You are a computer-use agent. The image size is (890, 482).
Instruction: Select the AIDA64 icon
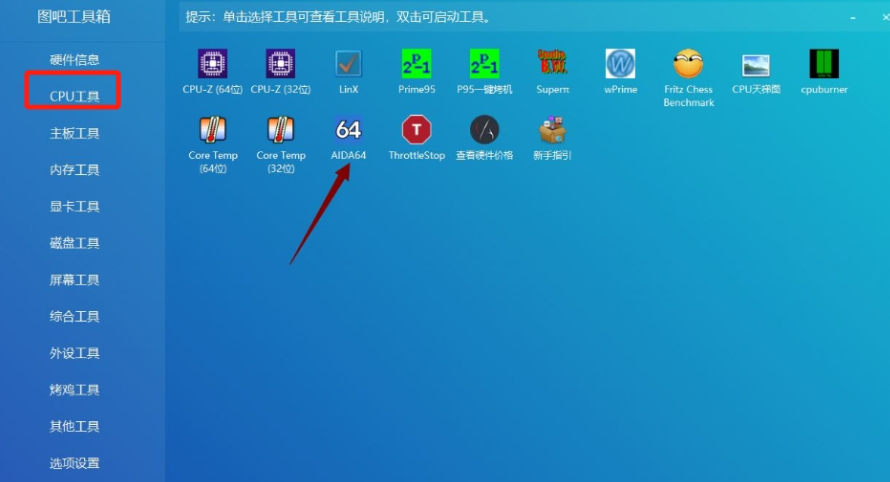[348, 129]
